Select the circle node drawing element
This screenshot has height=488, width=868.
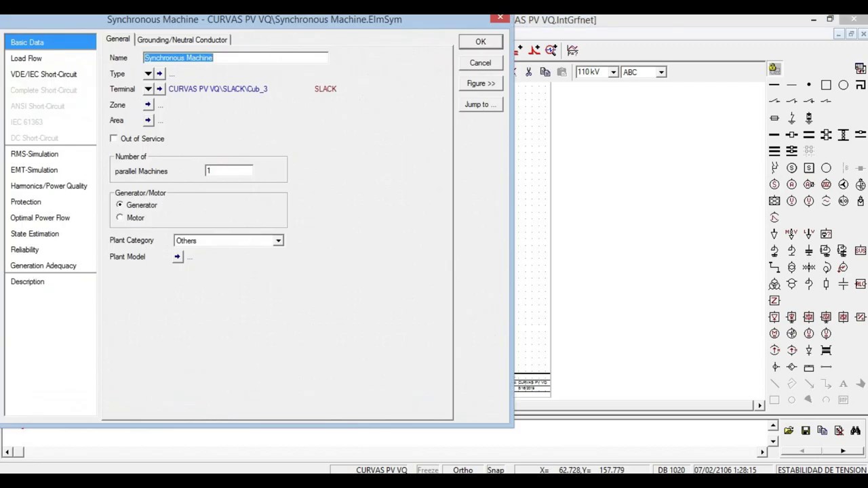(x=843, y=85)
